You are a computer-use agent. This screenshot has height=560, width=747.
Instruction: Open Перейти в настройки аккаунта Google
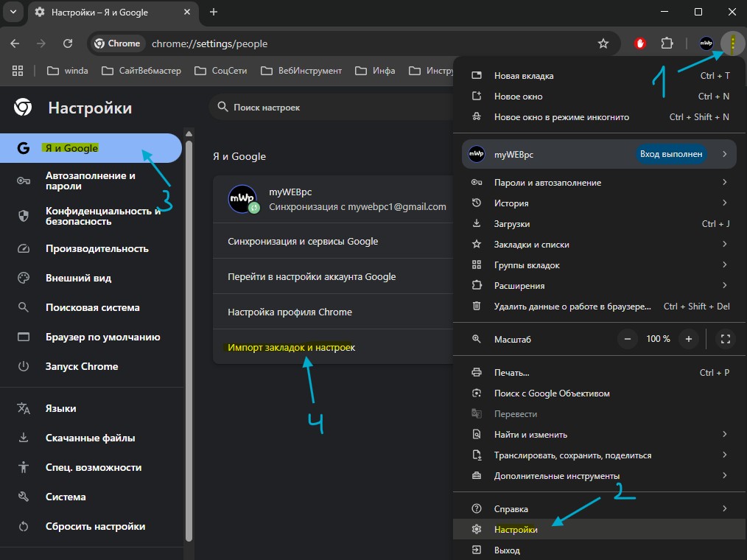point(333,276)
